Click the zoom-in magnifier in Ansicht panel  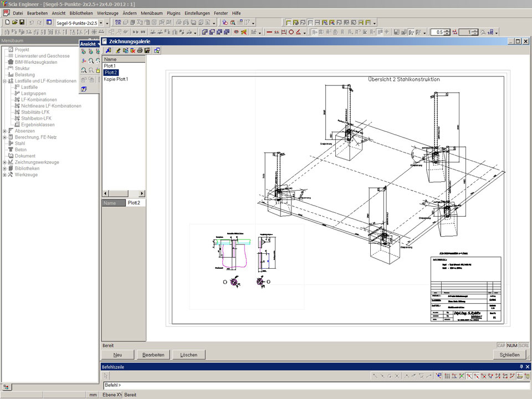[91, 60]
